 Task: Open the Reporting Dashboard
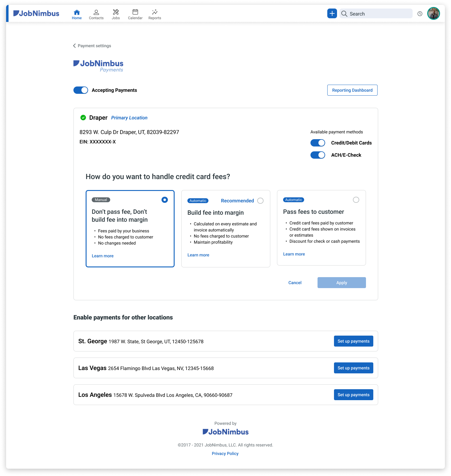pyautogui.click(x=352, y=90)
